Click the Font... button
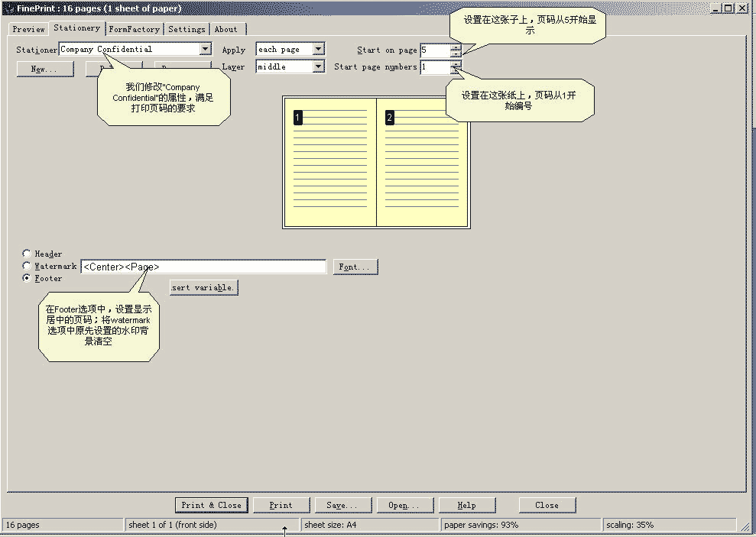756x537 pixels. click(x=355, y=267)
